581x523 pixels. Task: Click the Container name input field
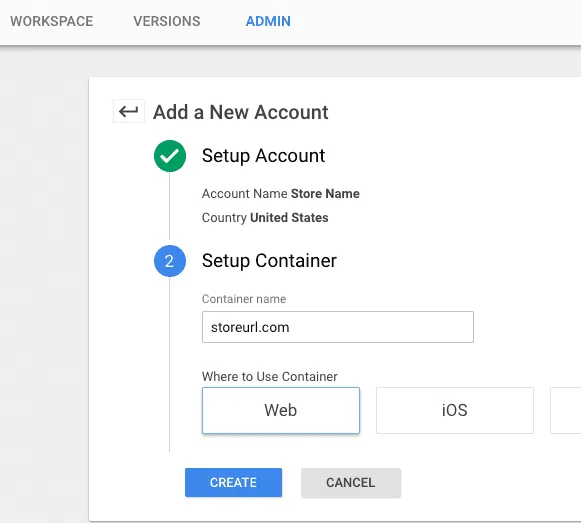(338, 327)
